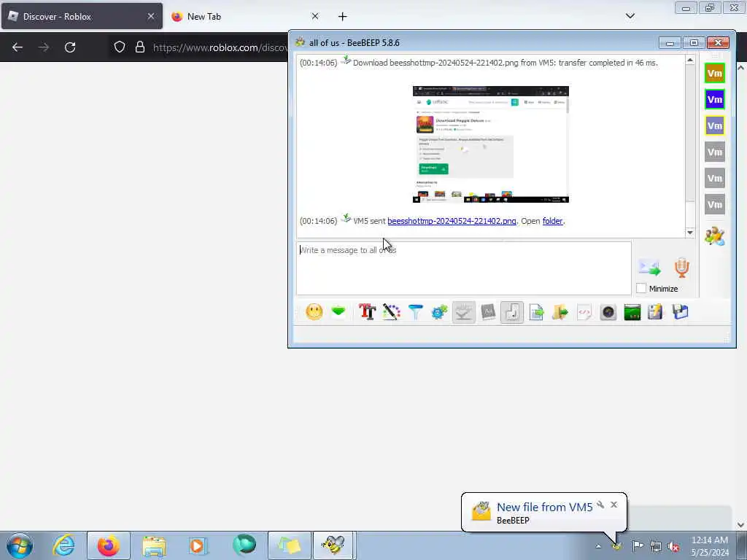747x560 pixels.
Task: Click the green down-arrow preset messages icon
Action: (x=338, y=312)
